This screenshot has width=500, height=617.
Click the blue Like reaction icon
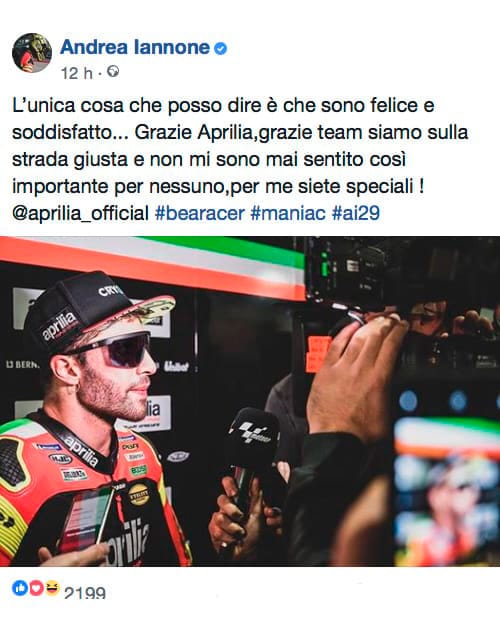tap(19, 589)
